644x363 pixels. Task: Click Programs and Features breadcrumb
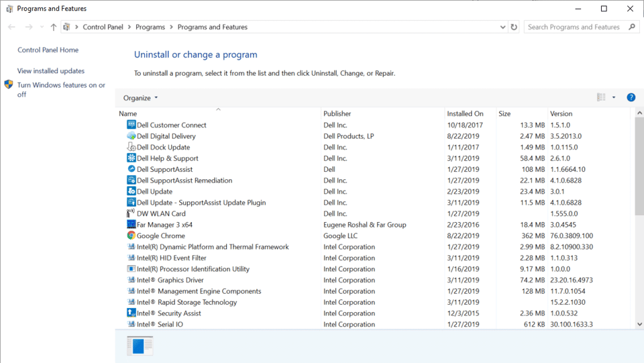[213, 27]
